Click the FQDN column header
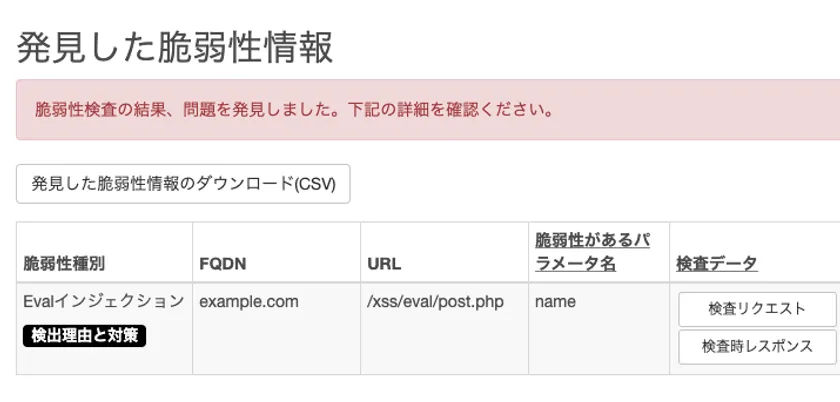This screenshot has width=840, height=402. pos(223,264)
